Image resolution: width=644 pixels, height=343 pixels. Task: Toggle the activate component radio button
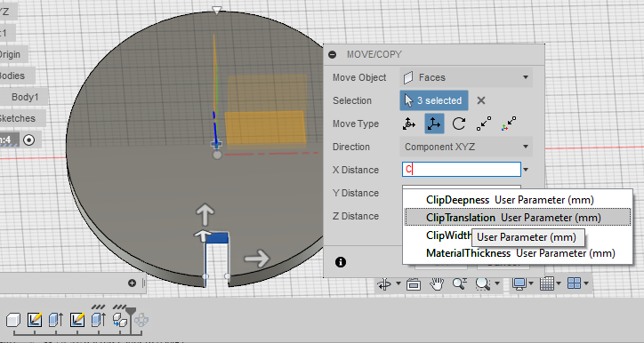[x=28, y=140]
